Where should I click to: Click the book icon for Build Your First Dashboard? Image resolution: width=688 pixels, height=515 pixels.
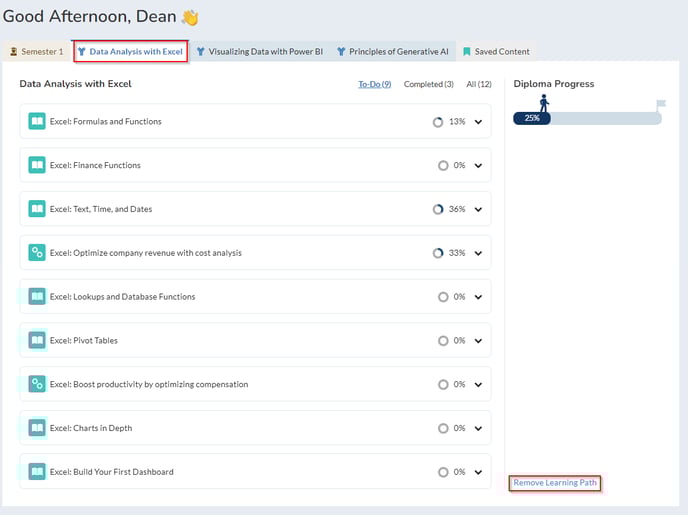point(37,472)
